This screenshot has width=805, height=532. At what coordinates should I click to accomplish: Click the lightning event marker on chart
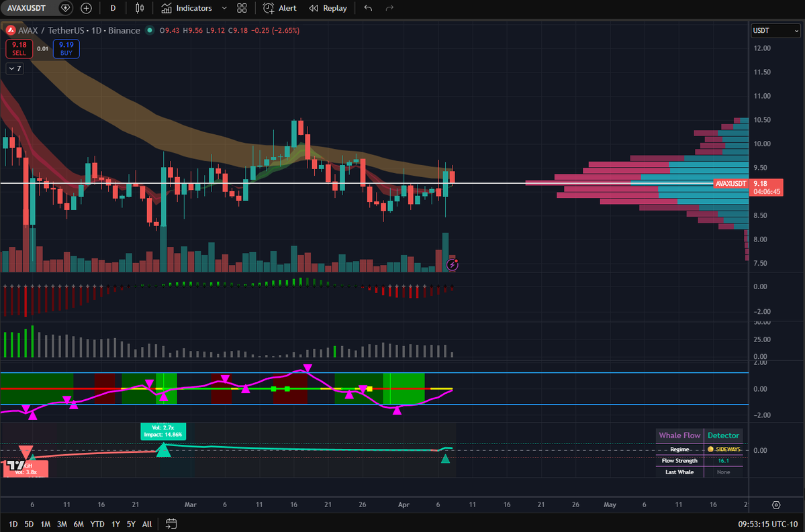[453, 265]
